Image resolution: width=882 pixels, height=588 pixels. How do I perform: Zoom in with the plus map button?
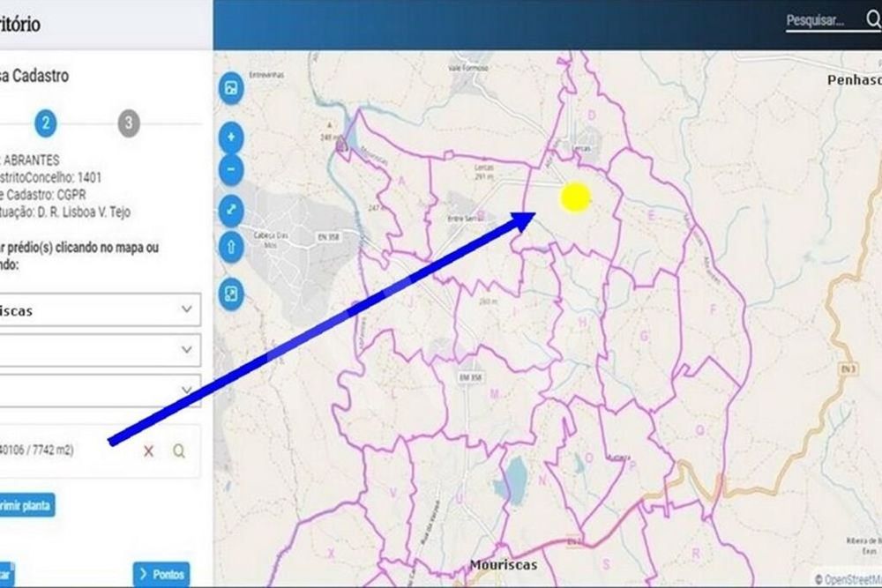[231, 138]
